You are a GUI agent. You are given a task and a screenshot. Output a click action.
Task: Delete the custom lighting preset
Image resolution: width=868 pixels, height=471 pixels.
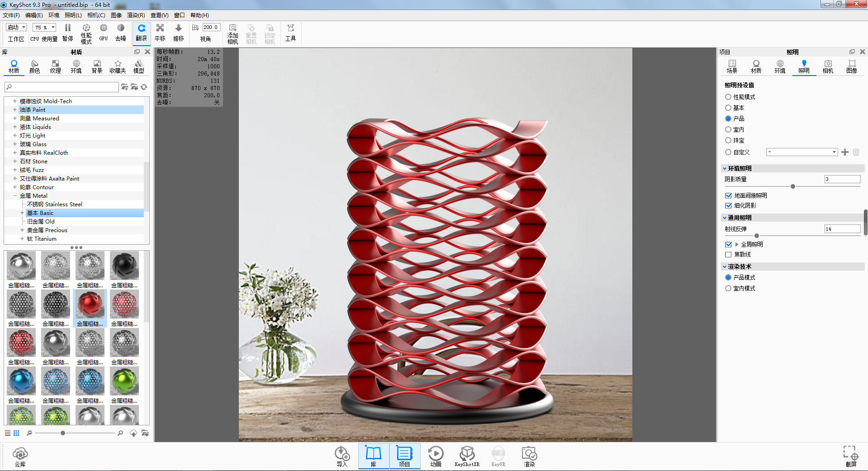[x=856, y=152]
